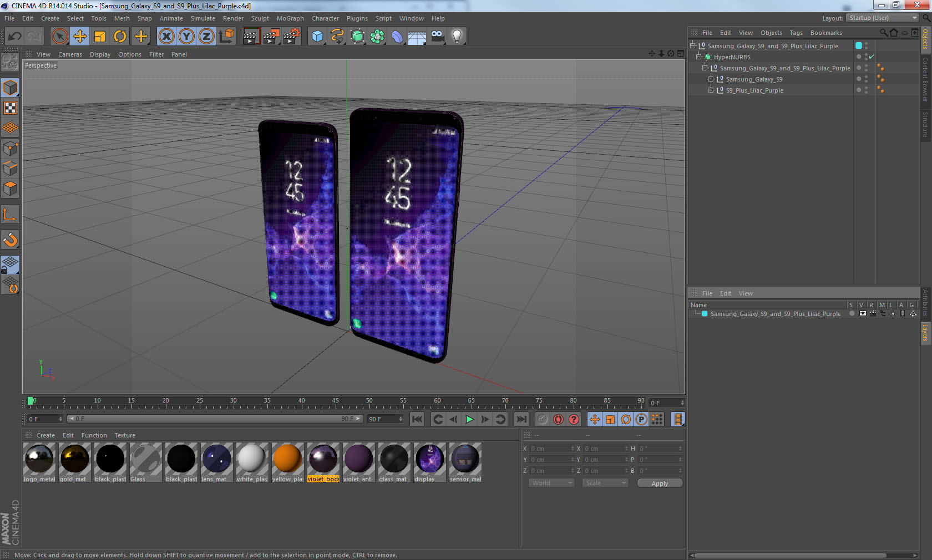The height and width of the screenshot is (560, 932).
Task: Select the Live Selection tool
Action: click(59, 37)
